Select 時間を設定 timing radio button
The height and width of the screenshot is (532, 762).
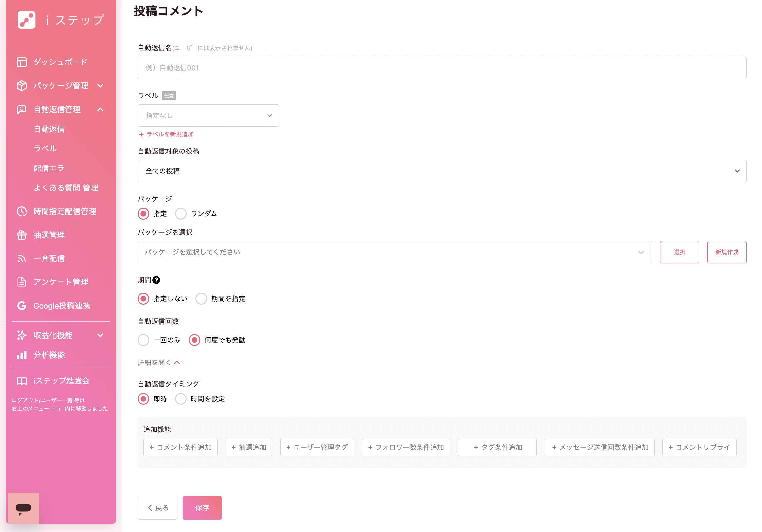pyautogui.click(x=181, y=399)
